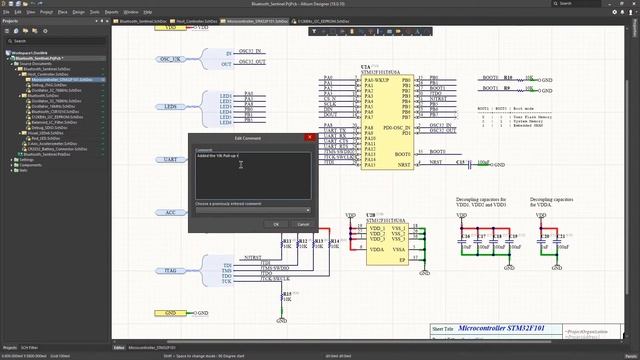Select the Place Wire tool in Active Bar

pyautogui.click(x=361, y=31)
